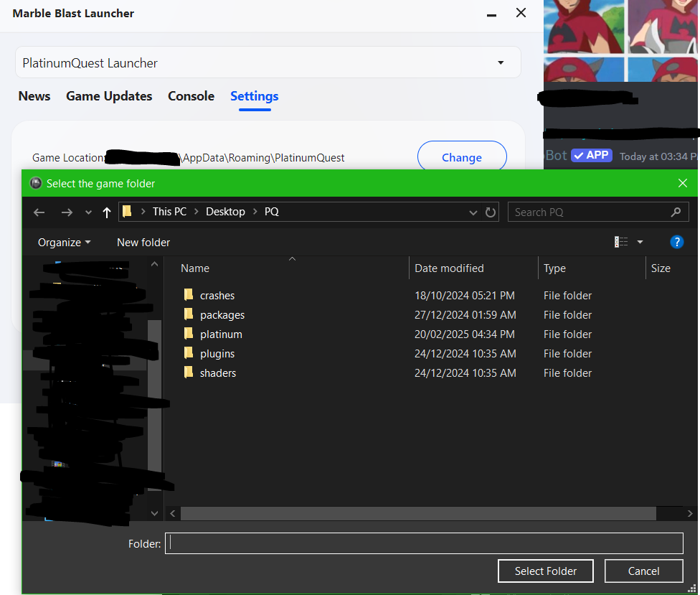Open the dialog Help icon
Viewport: 700px width, 595px height.
click(x=676, y=243)
